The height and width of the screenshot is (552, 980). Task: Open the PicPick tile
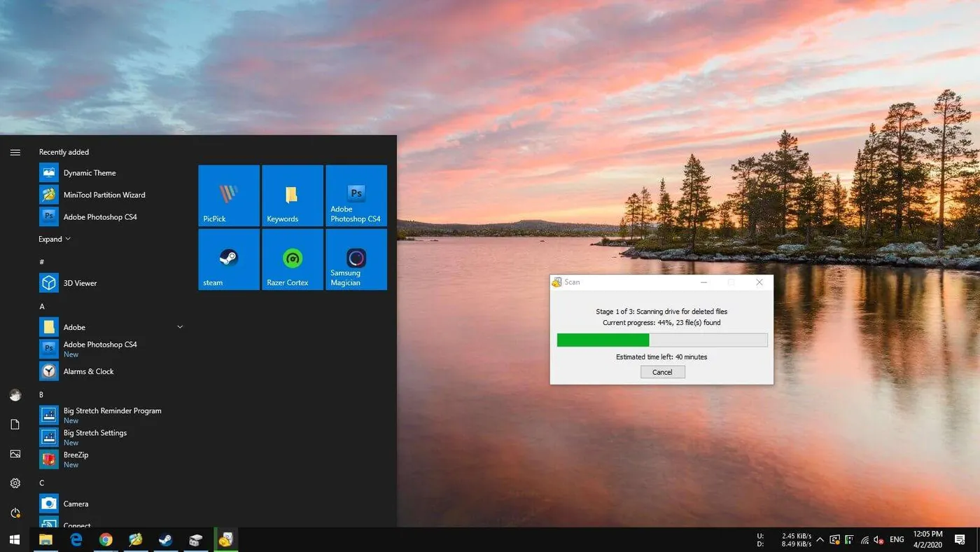[229, 195]
